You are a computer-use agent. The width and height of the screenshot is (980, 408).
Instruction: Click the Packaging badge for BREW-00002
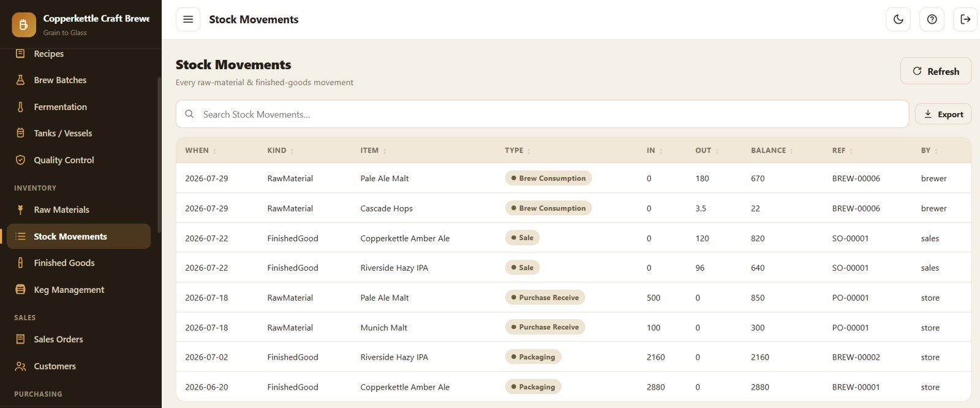533,357
